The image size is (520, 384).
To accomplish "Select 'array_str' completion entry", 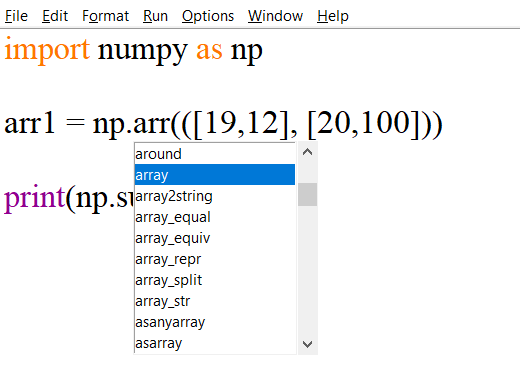I will pyautogui.click(x=215, y=301).
